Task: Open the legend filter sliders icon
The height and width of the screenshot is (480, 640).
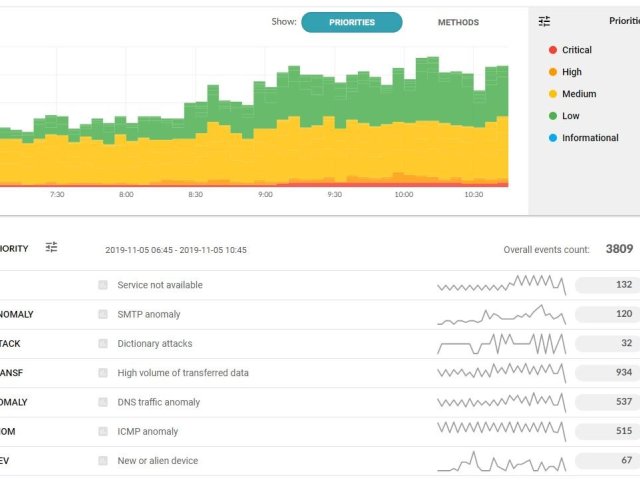Action: coord(544,21)
